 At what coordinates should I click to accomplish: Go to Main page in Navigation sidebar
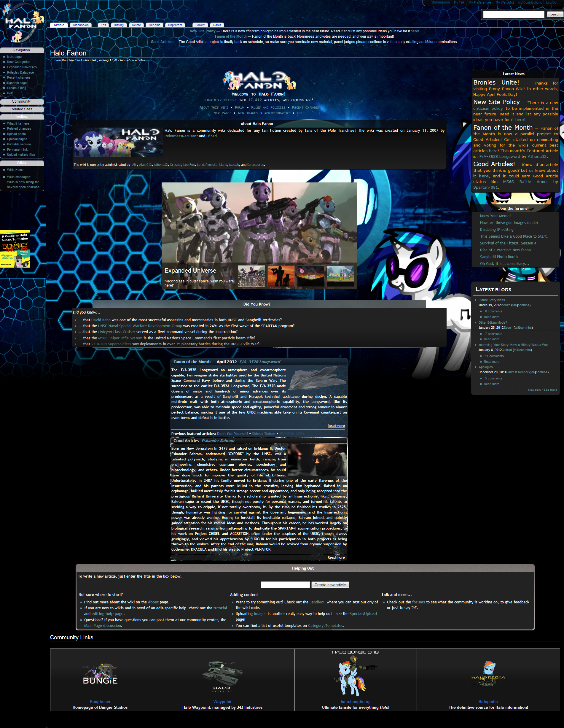pos(14,57)
